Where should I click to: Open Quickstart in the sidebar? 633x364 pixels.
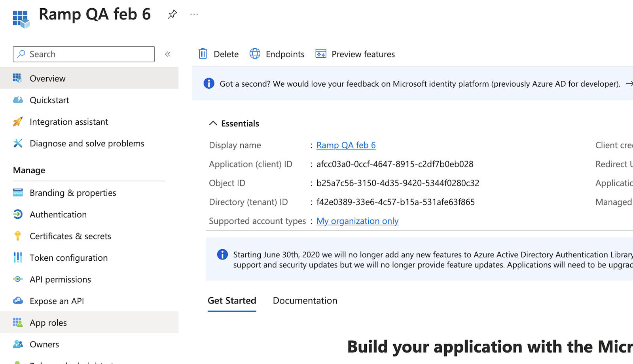[89, 100]
